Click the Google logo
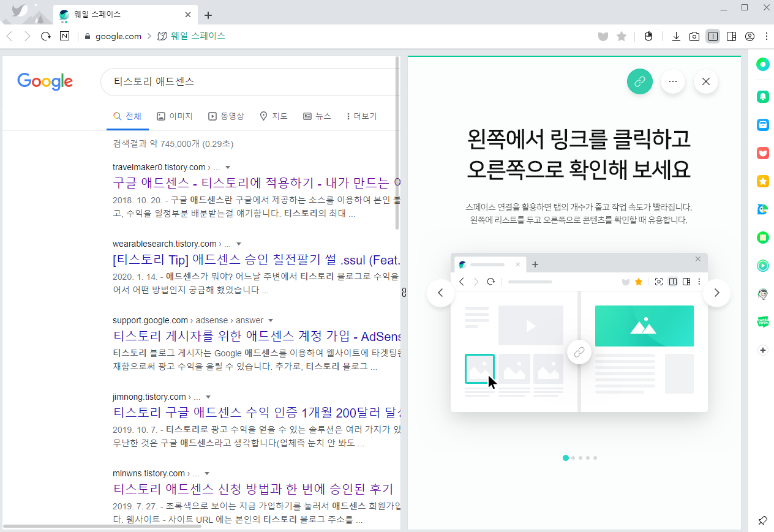Viewport: 774px width, 532px height. tap(45, 81)
